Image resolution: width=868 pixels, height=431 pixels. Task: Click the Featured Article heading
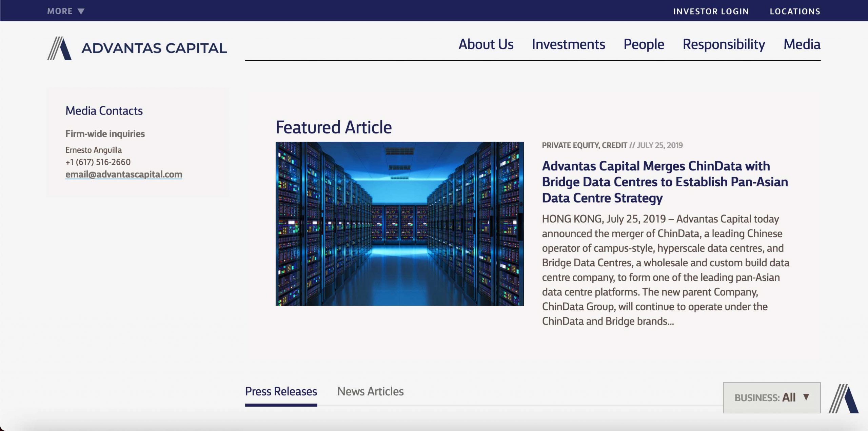coord(334,127)
